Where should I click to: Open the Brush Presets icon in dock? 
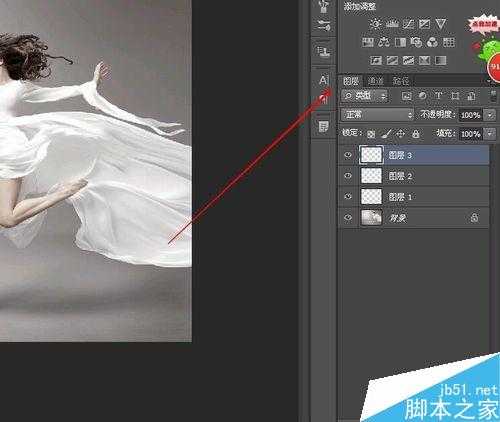click(323, 25)
